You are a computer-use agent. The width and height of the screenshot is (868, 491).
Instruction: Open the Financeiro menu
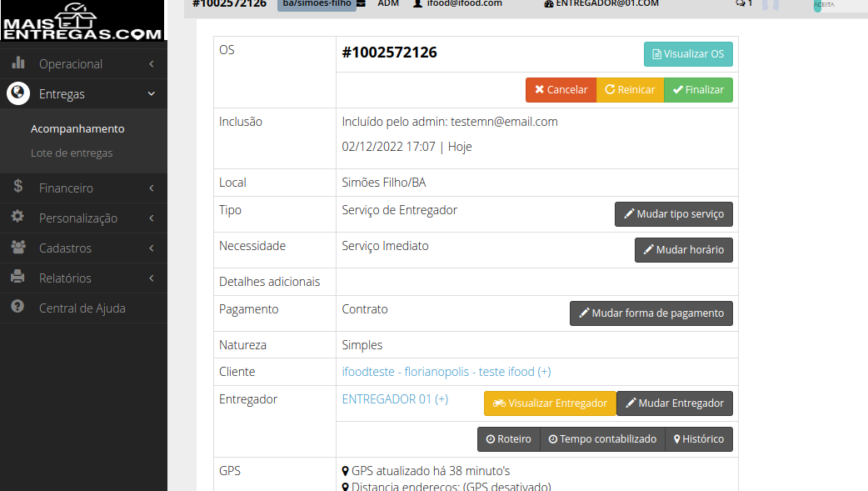click(83, 188)
